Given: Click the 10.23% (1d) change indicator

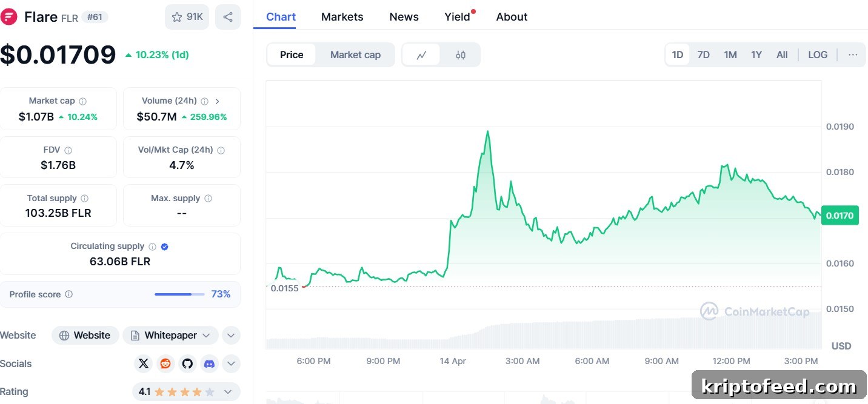Looking at the screenshot, I should pyautogui.click(x=157, y=55).
